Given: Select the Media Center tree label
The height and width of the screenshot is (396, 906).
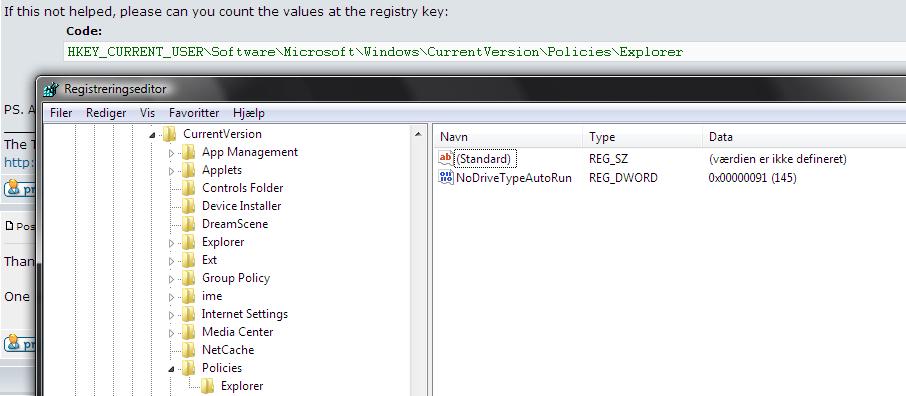Looking at the screenshot, I should [x=237, y=332].
